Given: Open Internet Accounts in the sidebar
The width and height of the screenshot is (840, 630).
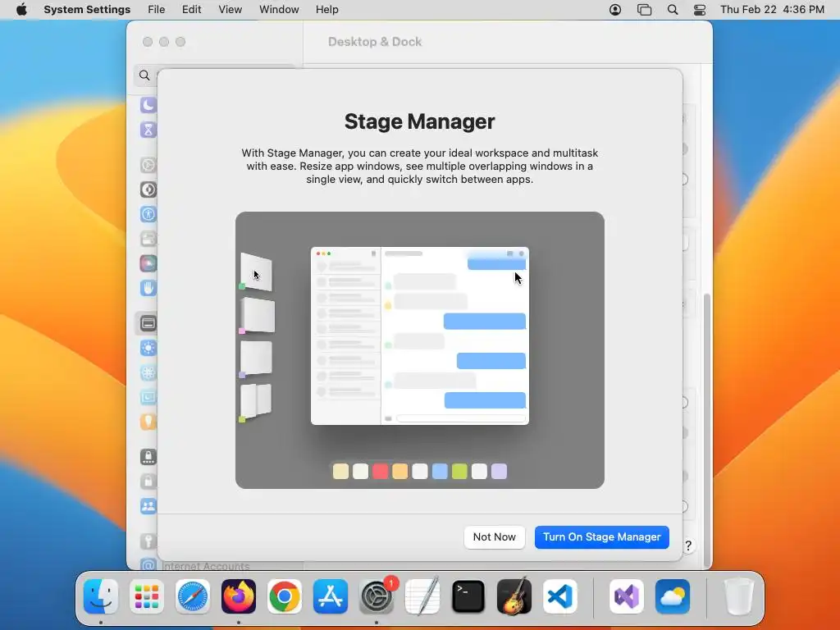Looking at the screenshot, I should pyautogui.click(x=195, y=566).
